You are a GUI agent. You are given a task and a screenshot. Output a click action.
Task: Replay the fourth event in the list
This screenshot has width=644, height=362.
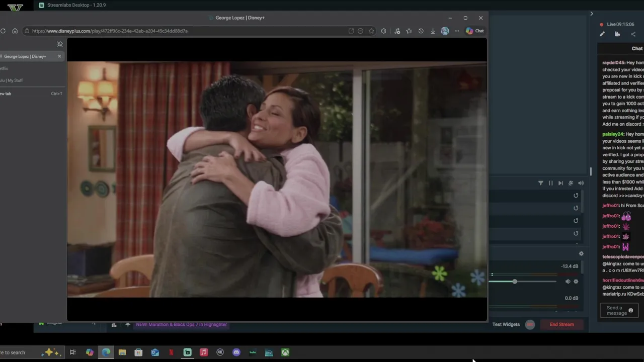pyautogui.click(x=576, y=233)
